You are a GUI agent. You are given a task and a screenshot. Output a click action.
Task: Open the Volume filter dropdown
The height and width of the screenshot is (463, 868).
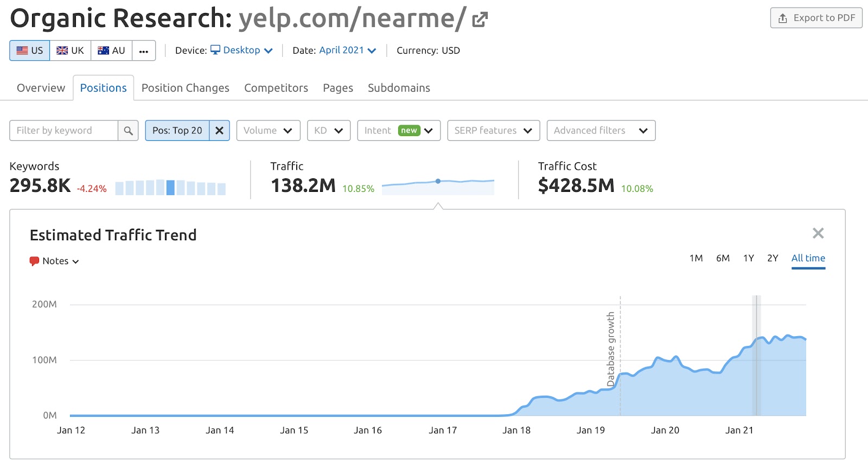point(268,131)
